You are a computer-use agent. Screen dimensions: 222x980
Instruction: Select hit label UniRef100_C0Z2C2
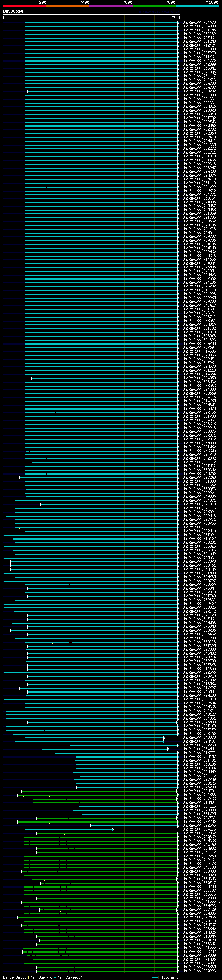tap(199, 149)
